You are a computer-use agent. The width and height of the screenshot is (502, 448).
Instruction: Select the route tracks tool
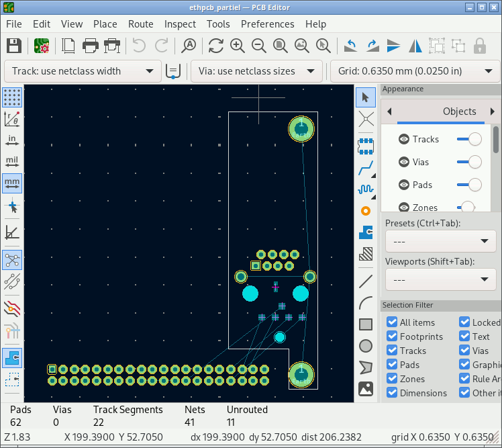coord(366,168)
